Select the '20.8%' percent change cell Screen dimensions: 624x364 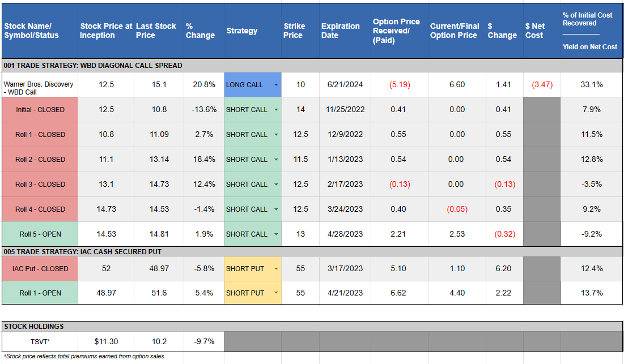204,85
